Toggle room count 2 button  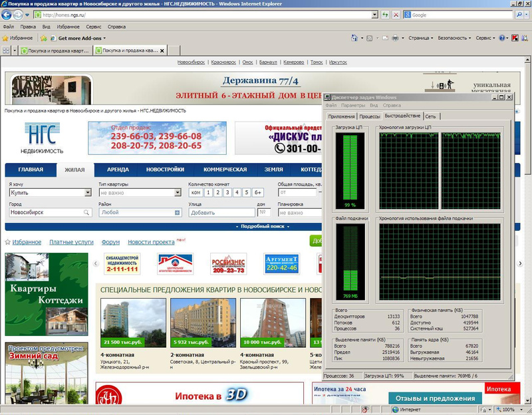218,192
